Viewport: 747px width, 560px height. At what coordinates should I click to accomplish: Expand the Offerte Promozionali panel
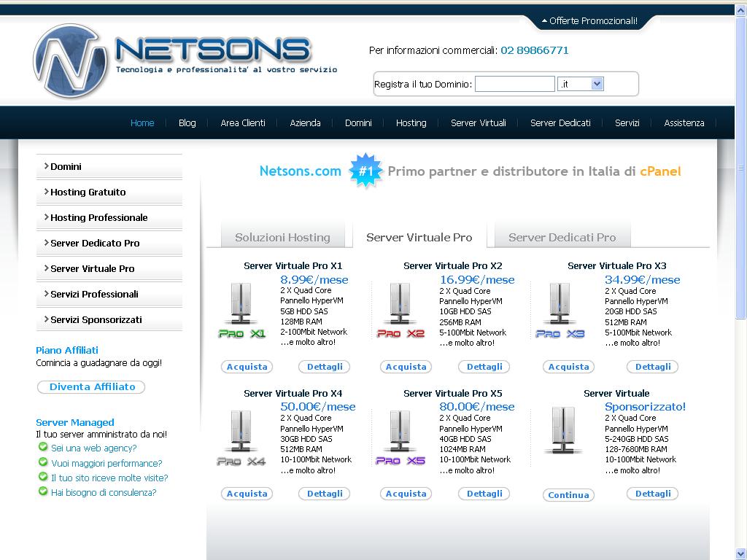[x=589, y=21]
